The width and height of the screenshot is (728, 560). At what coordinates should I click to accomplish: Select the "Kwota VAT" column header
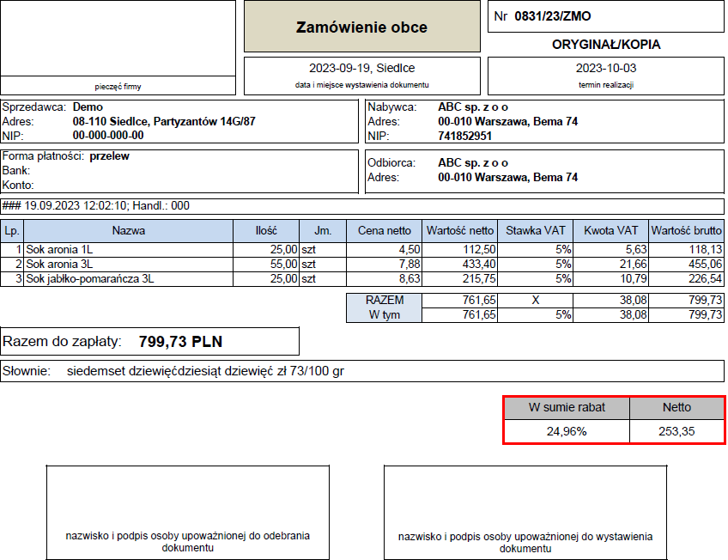click(x=610, y=230)
